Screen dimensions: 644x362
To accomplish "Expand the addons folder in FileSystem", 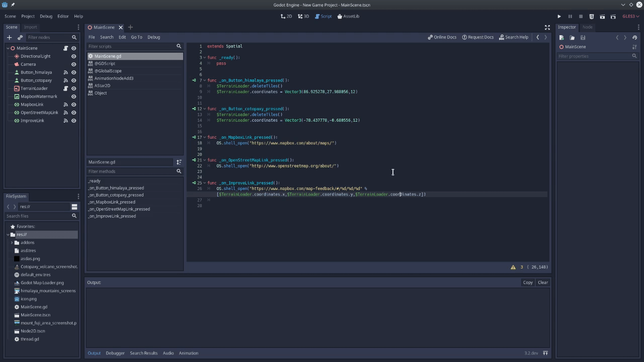I will point(12,242).
